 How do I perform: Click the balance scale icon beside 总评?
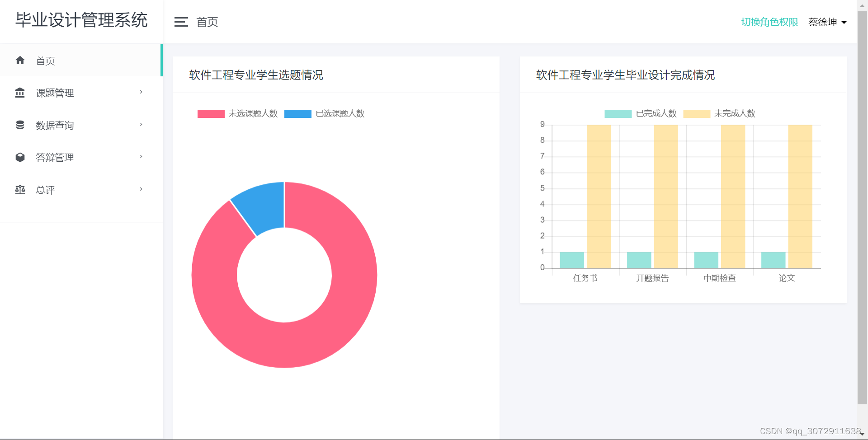(x=20, y=190)
